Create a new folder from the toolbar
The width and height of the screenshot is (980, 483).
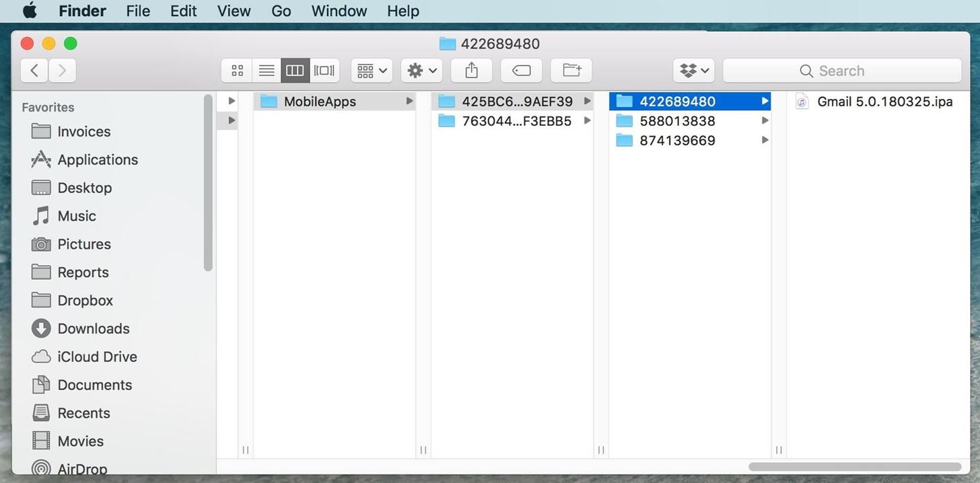[571, 71]
